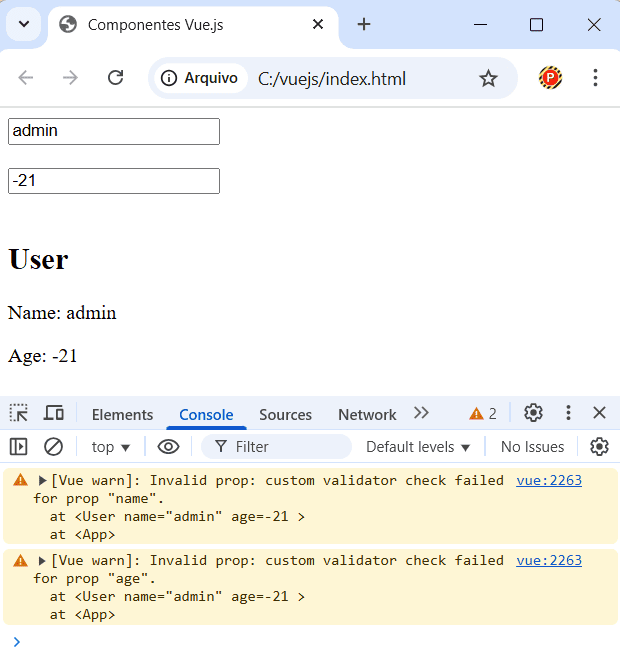Select the Componentes Vue.js browser tab
This screenshot has height=665, width=620.
(193, 25)
